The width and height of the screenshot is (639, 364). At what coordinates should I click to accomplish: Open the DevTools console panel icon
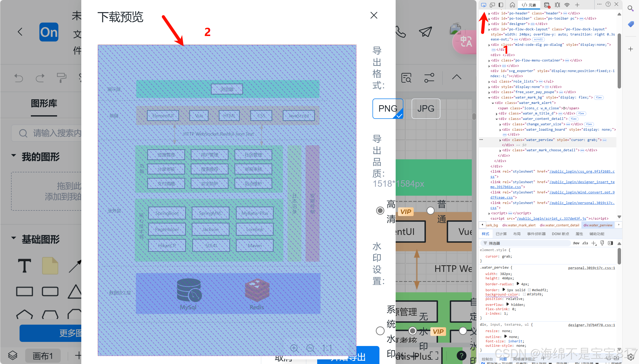547,5
